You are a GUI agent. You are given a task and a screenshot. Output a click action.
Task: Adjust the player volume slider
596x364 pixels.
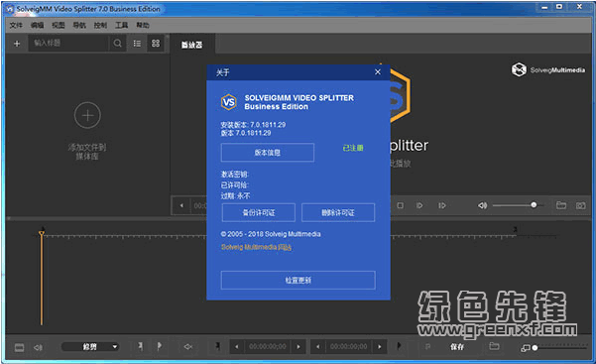[518, 205]
